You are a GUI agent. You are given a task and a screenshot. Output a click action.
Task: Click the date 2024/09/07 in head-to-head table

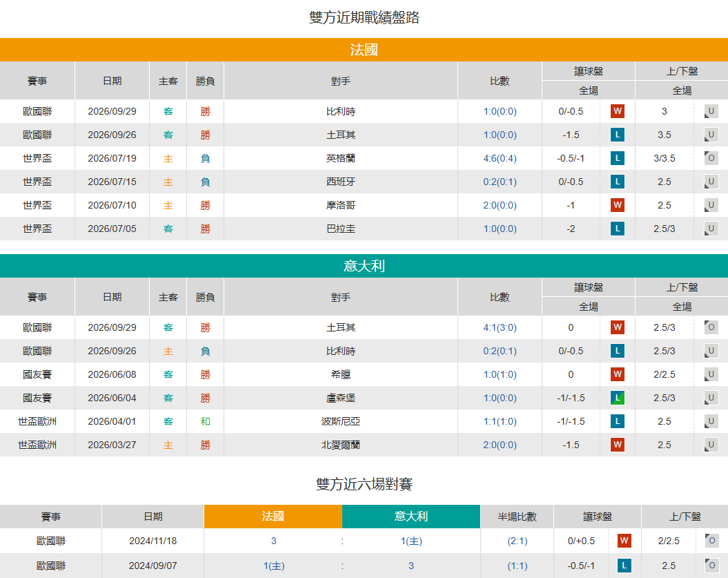click(x=153, y=566)
